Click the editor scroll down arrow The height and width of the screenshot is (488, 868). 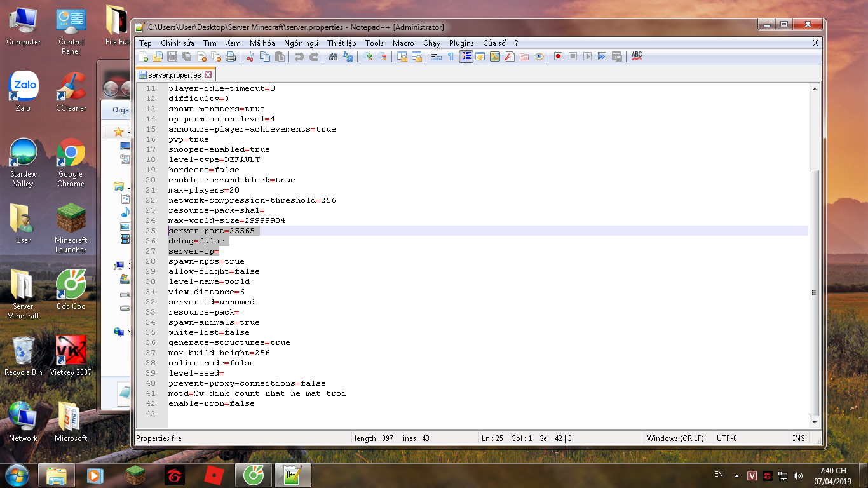point(815,422)
